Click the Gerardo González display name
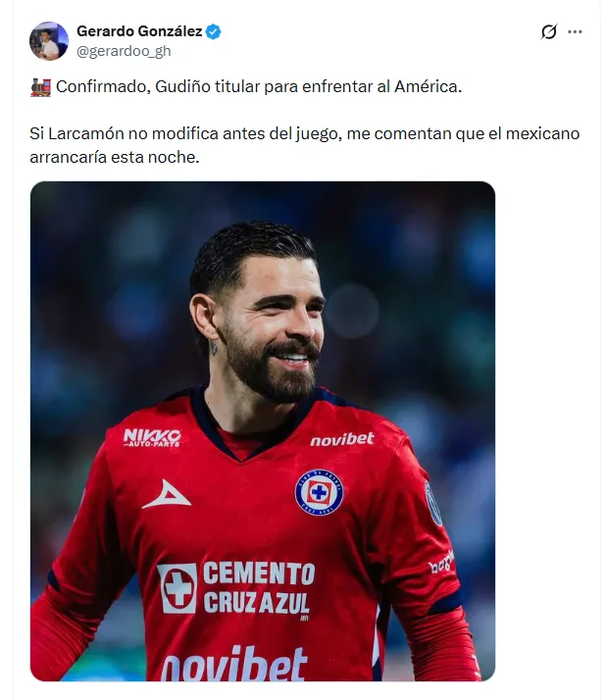The width and height of the screenshot is (606, 700). point(139,31)
